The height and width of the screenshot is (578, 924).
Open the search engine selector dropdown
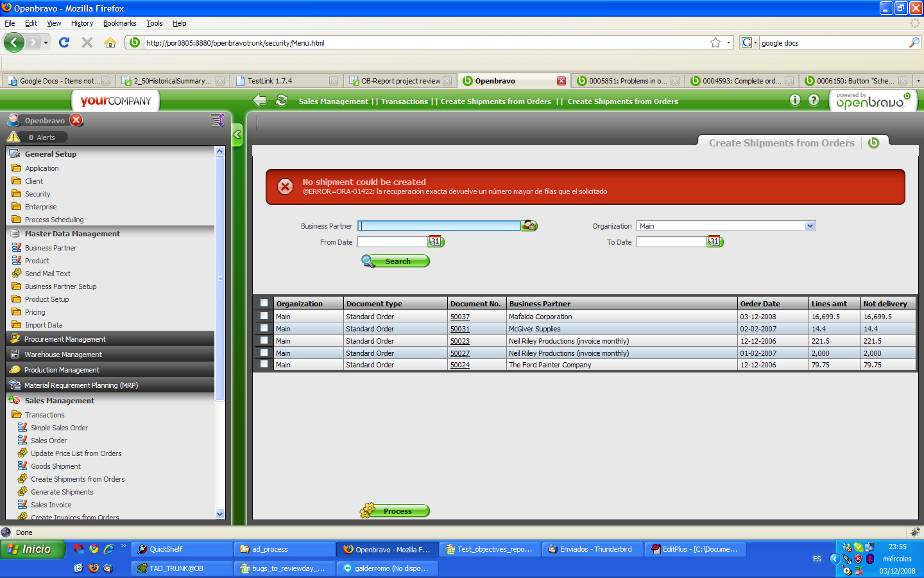click(x=749, y=42)
